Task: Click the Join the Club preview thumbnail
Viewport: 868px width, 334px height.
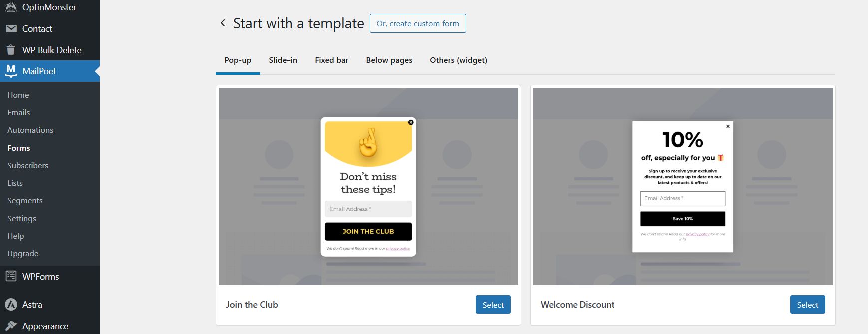Action: [x=368, y=186]
